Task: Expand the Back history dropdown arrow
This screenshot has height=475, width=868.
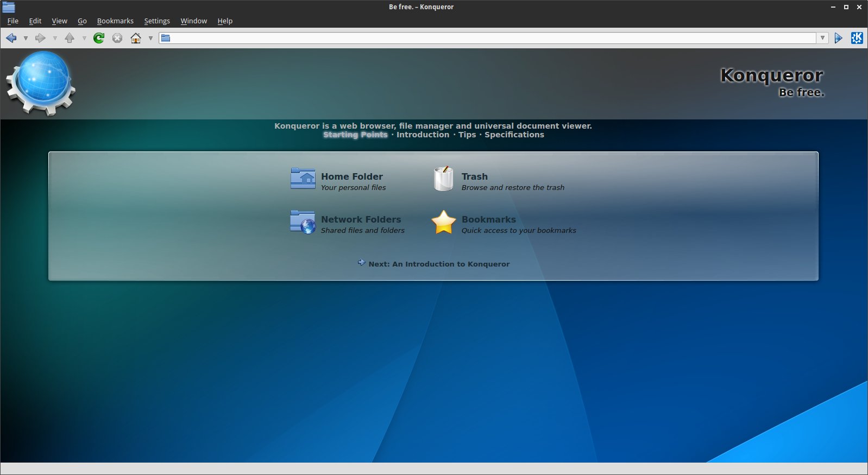Action: pyautogui.click(x=26, y=38)
